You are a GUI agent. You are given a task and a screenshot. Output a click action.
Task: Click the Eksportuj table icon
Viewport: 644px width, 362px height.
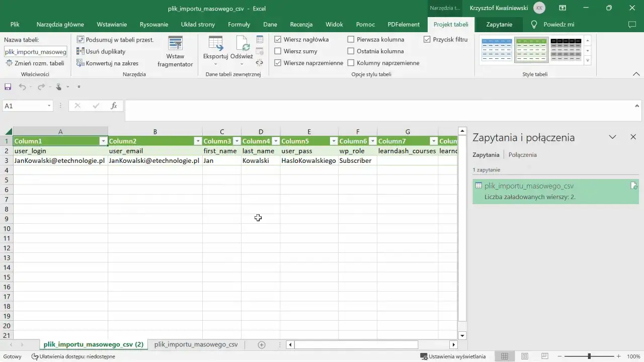point(215,43)
